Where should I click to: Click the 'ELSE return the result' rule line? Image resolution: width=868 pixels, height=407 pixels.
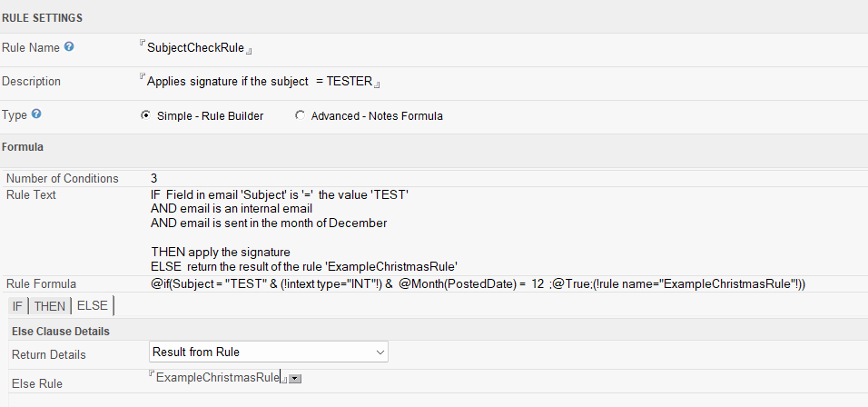point(303,266)
